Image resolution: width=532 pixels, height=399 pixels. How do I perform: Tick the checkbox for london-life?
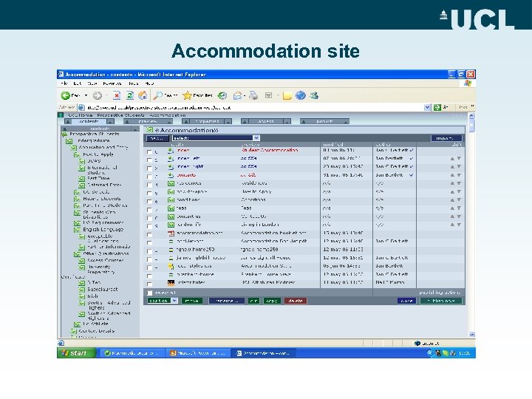tap(149, 226)
